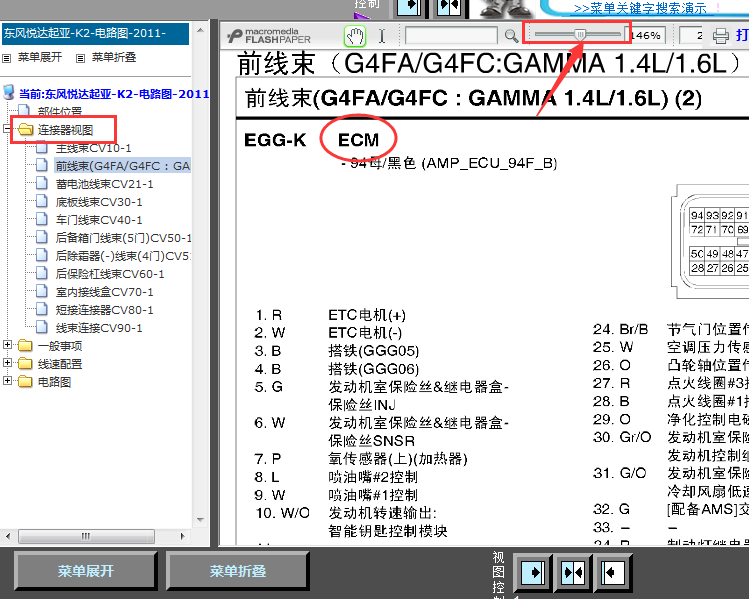Open 短接连接器CV80-1 in the tree
Screen dimensions: 749x599
[x=104, y=310]
